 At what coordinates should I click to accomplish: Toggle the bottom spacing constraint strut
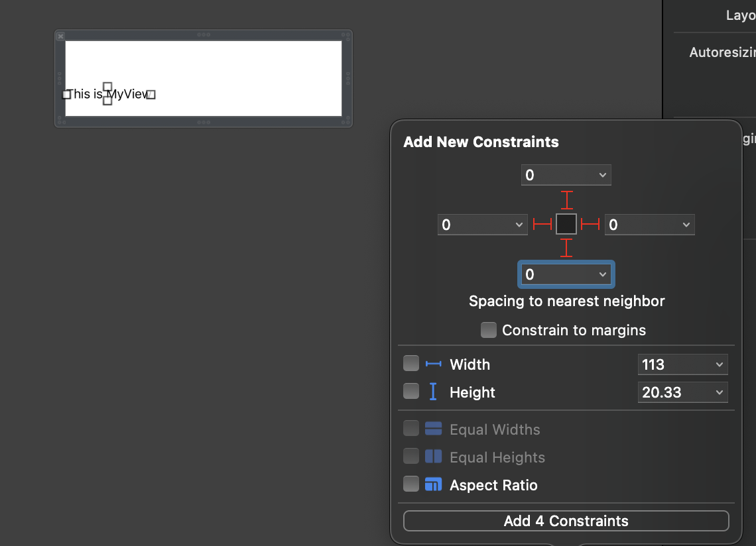566,248
